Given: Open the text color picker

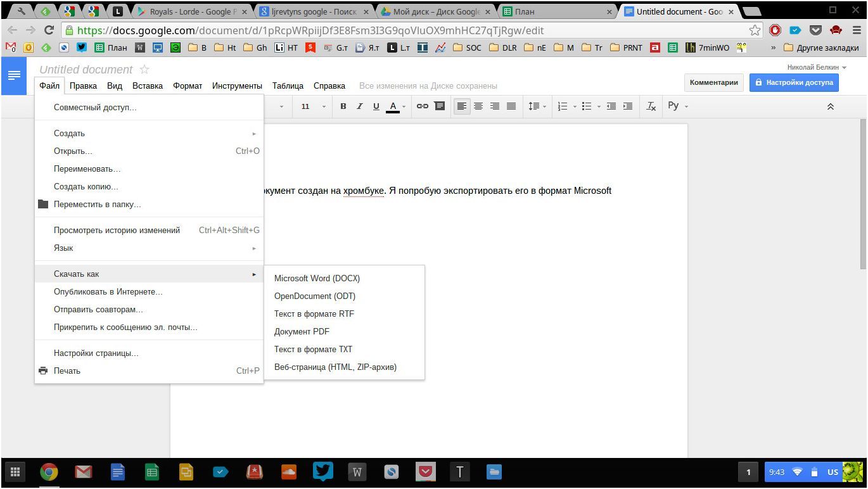Looking at the screenshot, I should coord(393,106).
